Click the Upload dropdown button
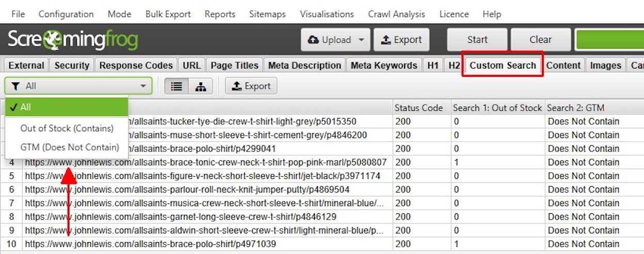Screen dimensions: 644x254 point(335,40)
